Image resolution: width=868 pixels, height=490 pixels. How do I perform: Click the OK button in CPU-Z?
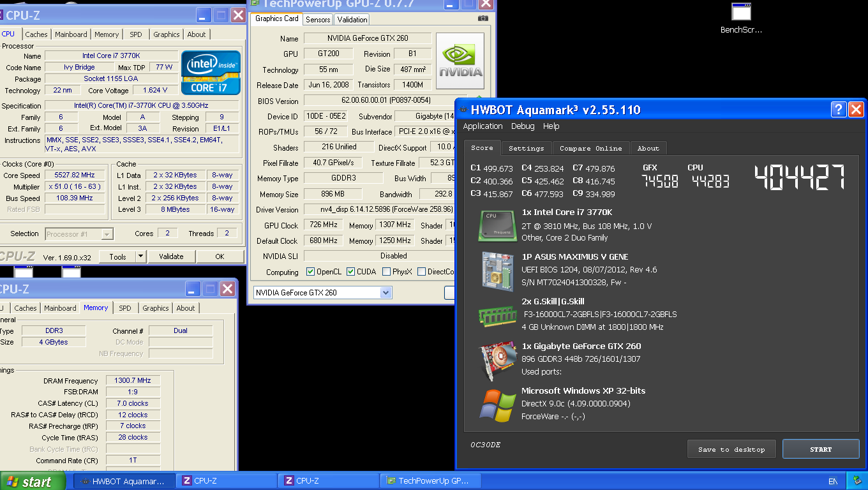click(220, 256)
